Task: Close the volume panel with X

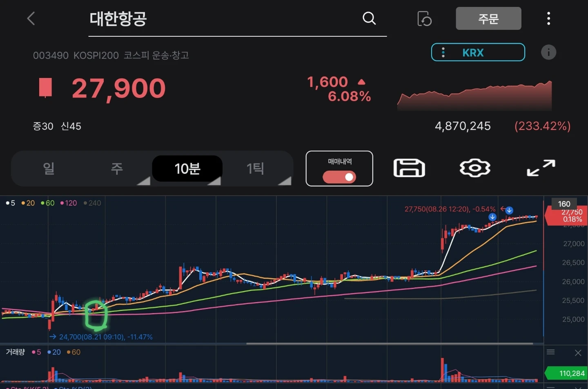Action: [x=578, y=353]
